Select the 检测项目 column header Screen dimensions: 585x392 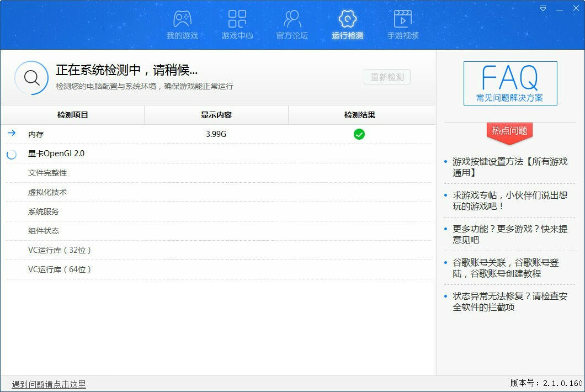72,115
